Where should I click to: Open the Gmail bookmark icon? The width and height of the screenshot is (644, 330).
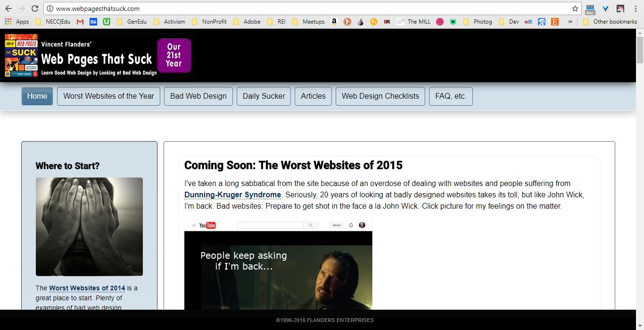point(80,21)
